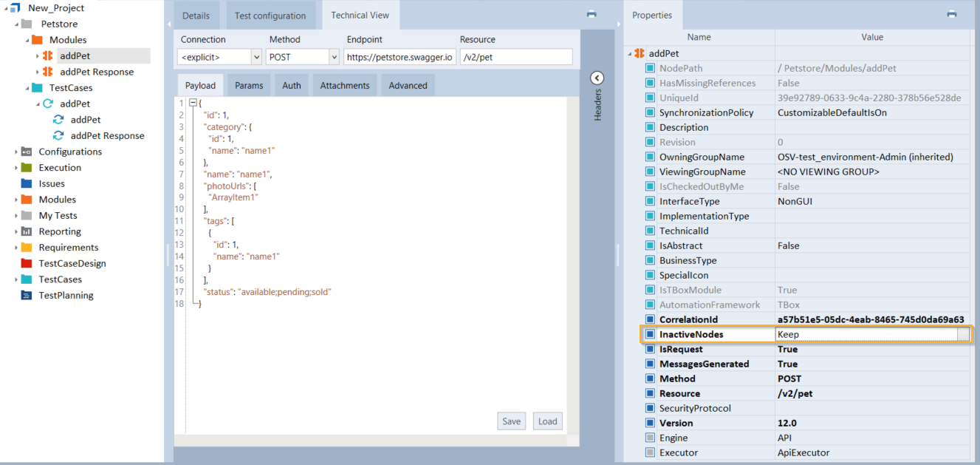Click the orange addPet module icon in tree
Screen dimensions: 980x465
(x=48, y=55)
